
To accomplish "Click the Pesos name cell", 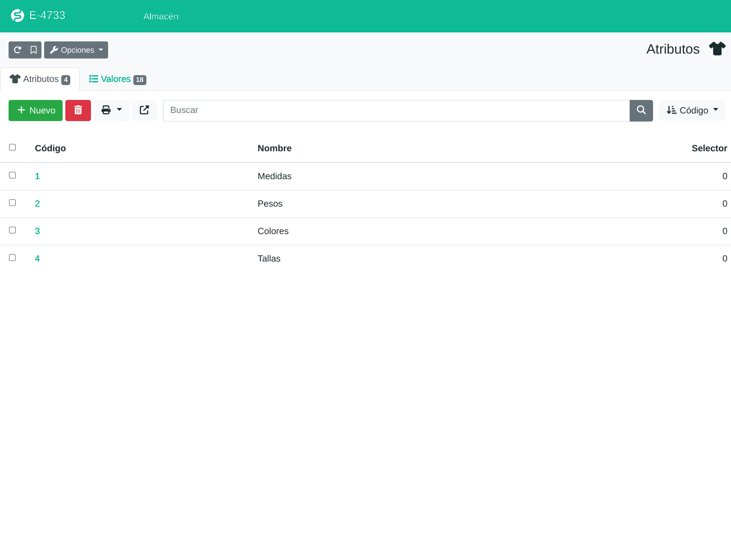I will pos(270,203).
